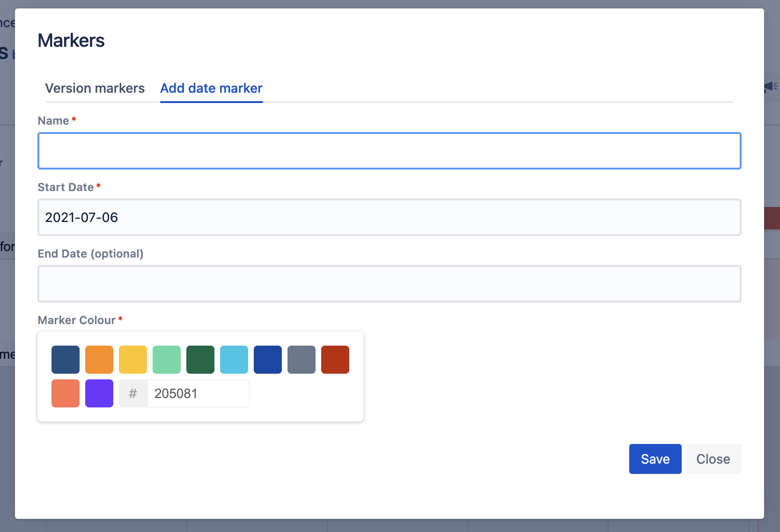The width and height of the screenshot is (780, 532).
Task: Pick the royal blue colour swatch
Action: [268, 360]
